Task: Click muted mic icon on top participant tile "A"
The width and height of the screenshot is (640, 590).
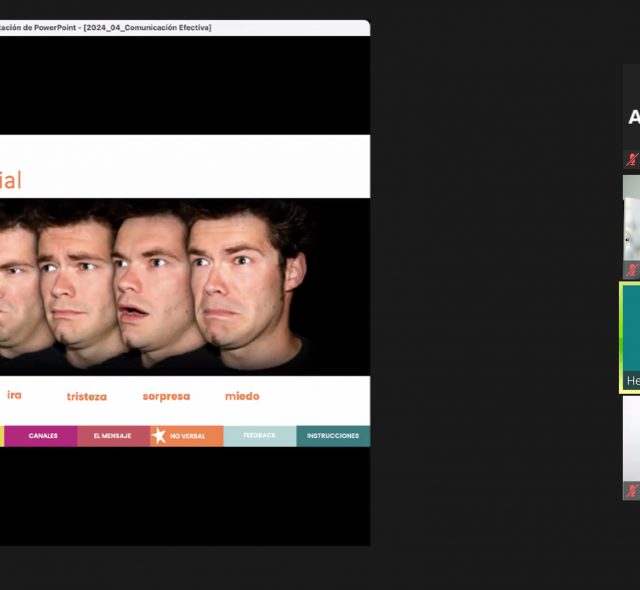Action: coord(632,159)
